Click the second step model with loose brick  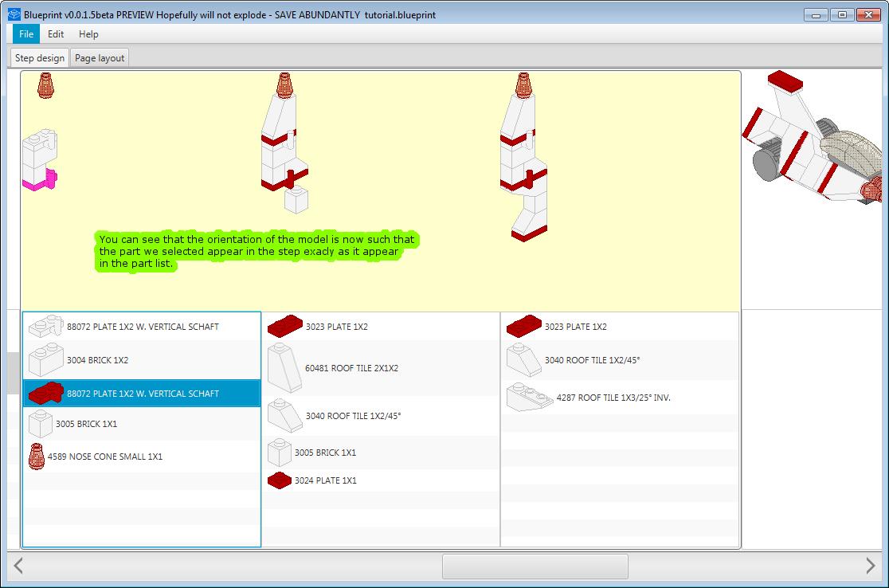click(284, 143)
